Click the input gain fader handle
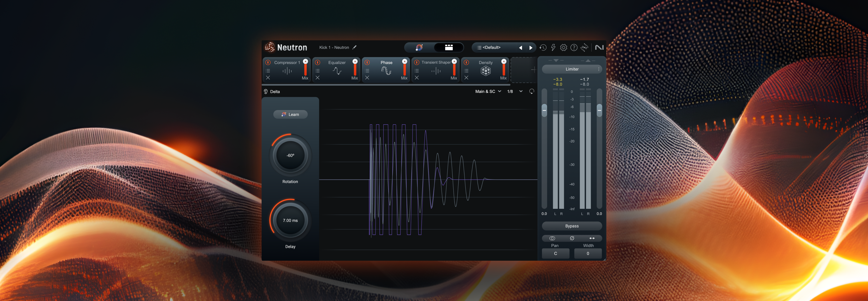Screen dimensions: 868x301 coord(544,110)
